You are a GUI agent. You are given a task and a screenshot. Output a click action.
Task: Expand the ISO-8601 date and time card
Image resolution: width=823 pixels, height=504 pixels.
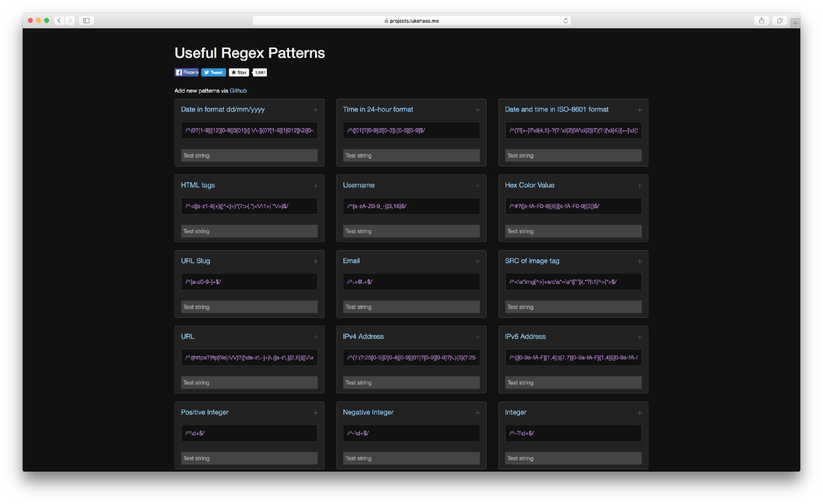coord(639,110)
